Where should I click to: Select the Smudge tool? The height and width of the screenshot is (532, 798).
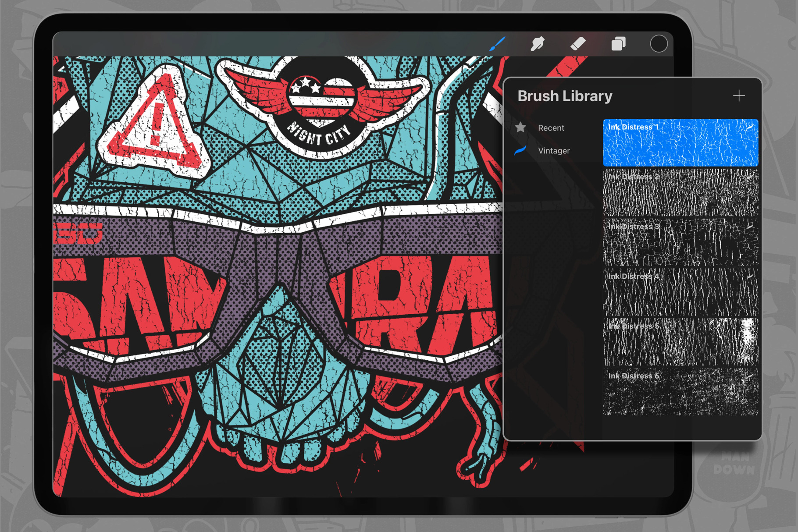coord(538,44)
